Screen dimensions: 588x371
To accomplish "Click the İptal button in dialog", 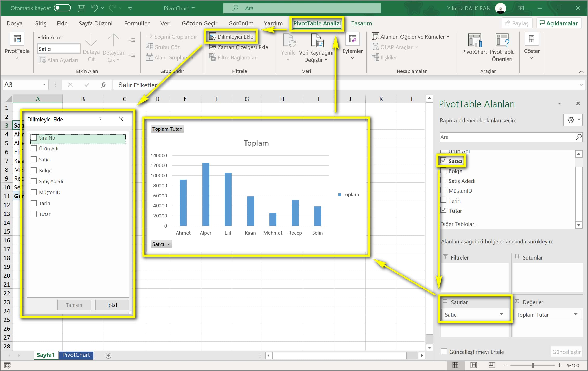I will (x=112, y=305).
